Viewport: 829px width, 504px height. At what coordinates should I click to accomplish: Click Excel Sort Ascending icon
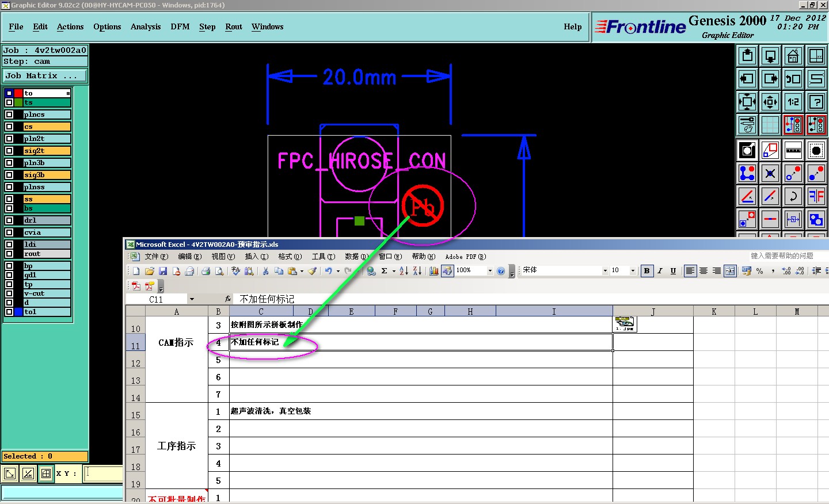point(404,270)
